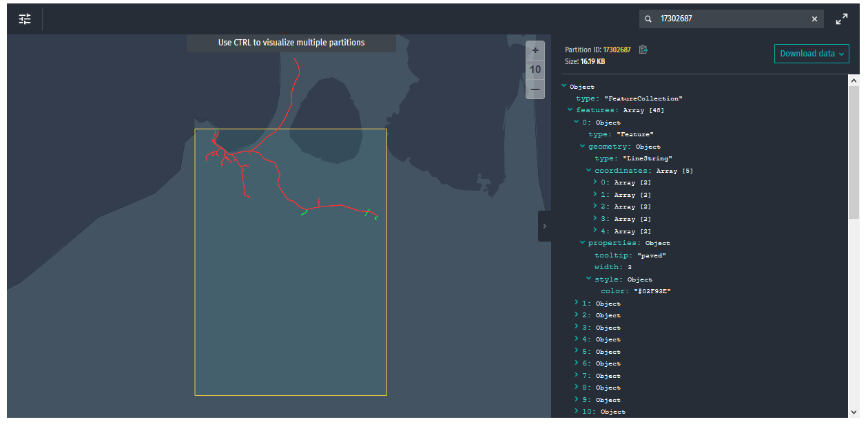Open the filter settings sliders icon
Screen dimensions: 868x424
[25, 19]
